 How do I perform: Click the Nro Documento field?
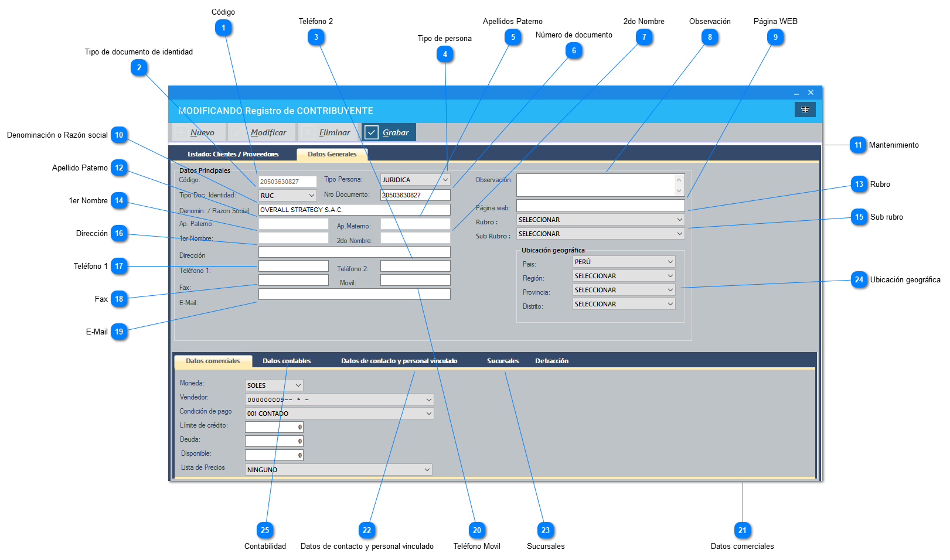416,195
